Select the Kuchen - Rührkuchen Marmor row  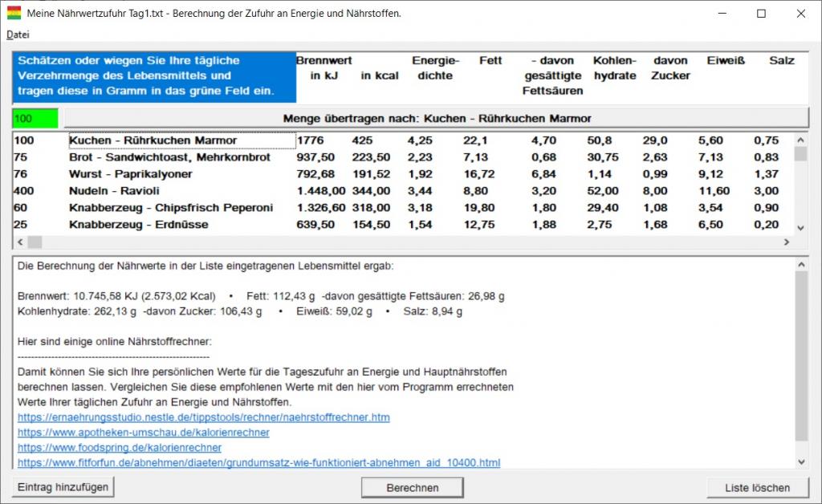pos(153,141)
